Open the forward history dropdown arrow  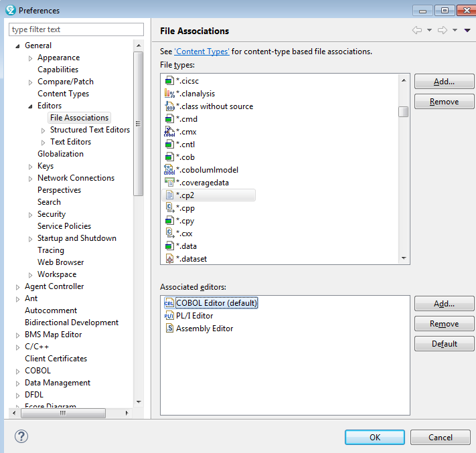point(455,30)
